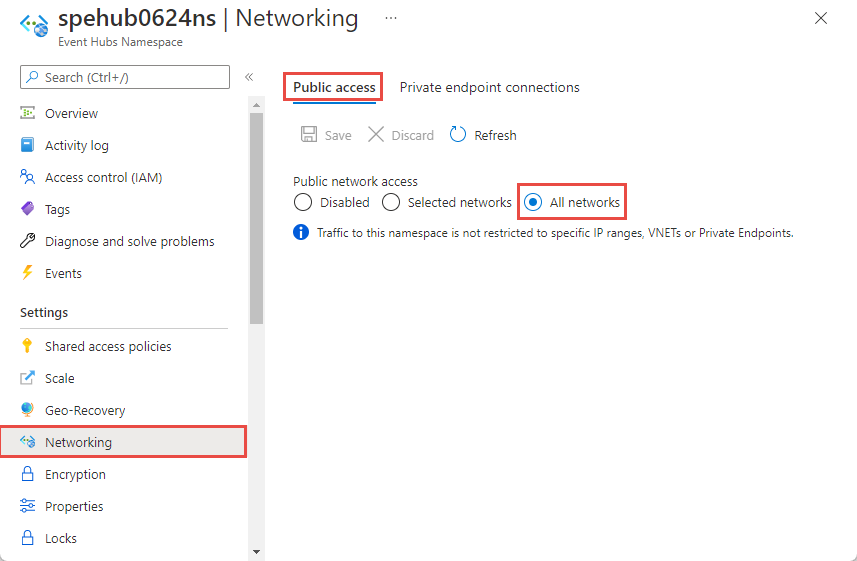Click the Overview icon in sidebar

(28, 113)
